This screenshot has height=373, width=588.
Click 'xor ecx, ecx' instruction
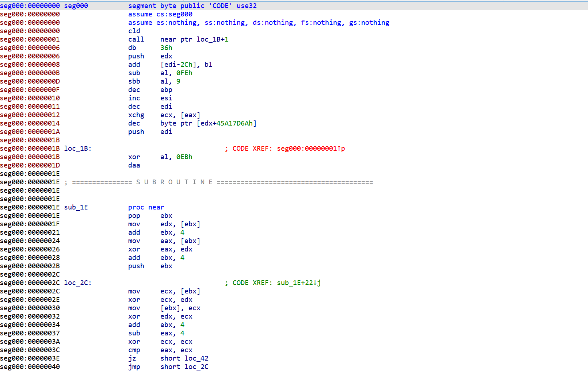tap(160, 342)
